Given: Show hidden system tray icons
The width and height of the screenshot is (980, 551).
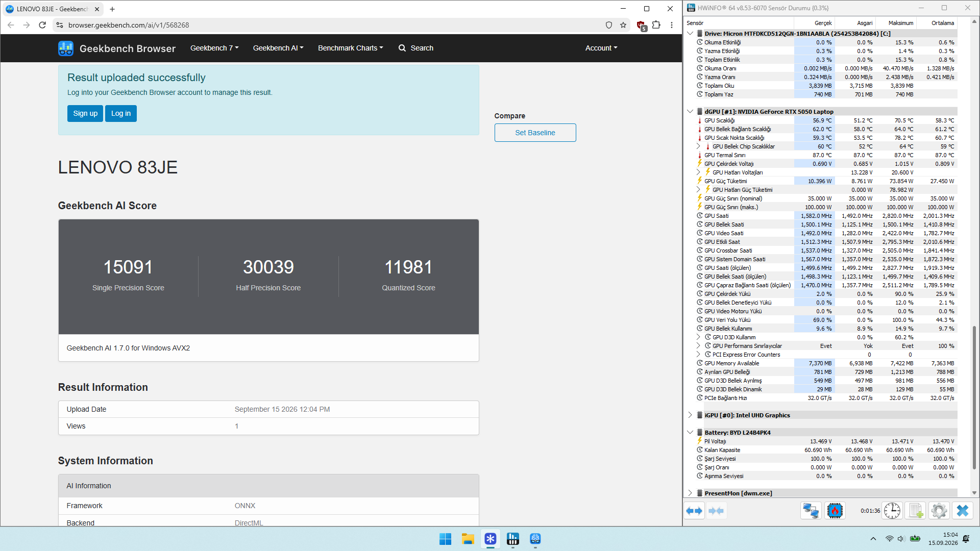Looking at the screenshot, I should tap(873, 539).
